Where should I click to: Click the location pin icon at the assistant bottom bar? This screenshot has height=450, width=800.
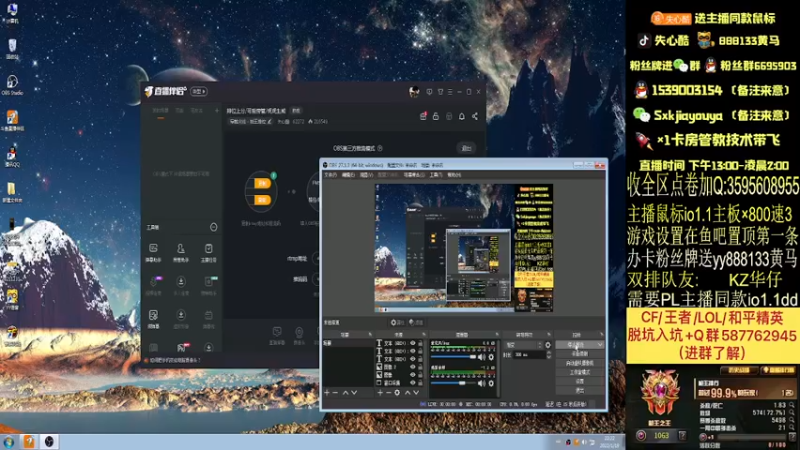[x=299, y=334]
